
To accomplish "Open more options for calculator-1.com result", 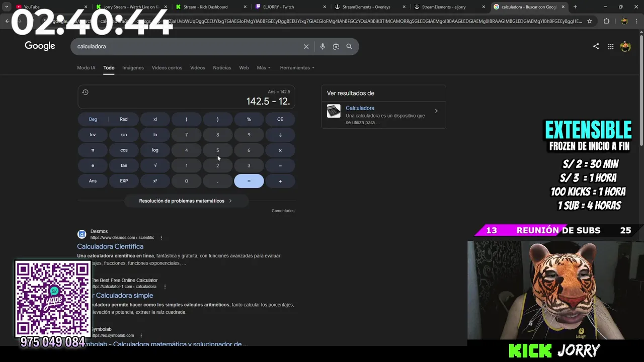I will (x=165, y=287).
